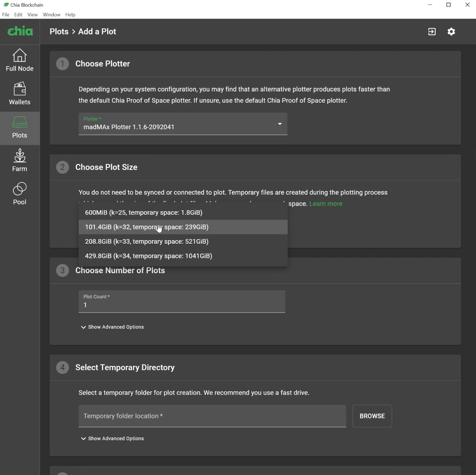Image resolution: width=476 pixels, height=475 pixels.
Task: Open the Edit menu
Action: click(x=18, y=15)
